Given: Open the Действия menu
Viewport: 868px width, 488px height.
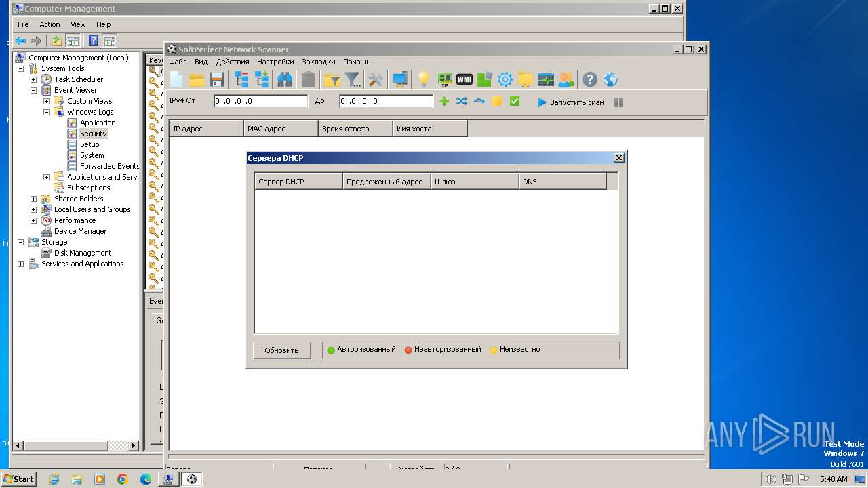Looking at the screenshot, I should pyautogui.click(x=233, y=62).
